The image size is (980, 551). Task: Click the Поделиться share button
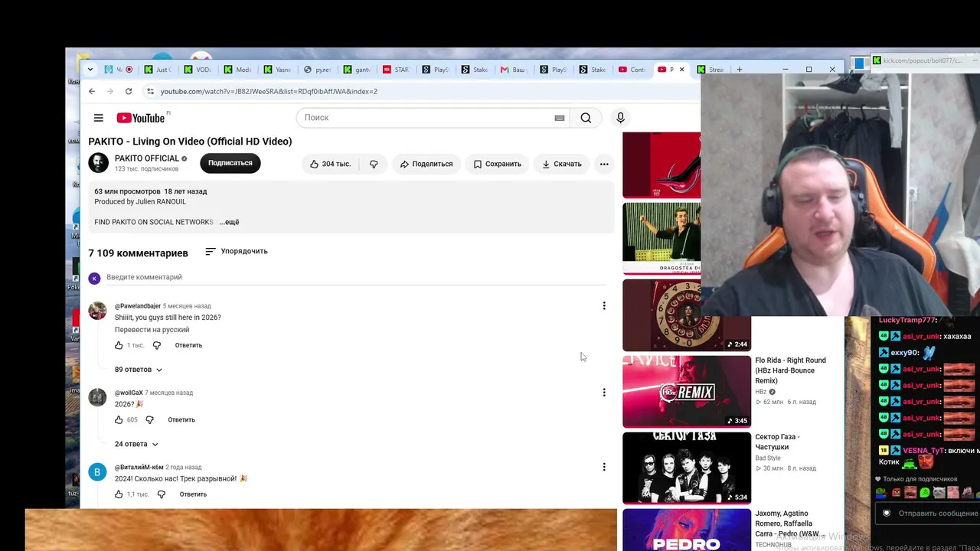[426, 164]
